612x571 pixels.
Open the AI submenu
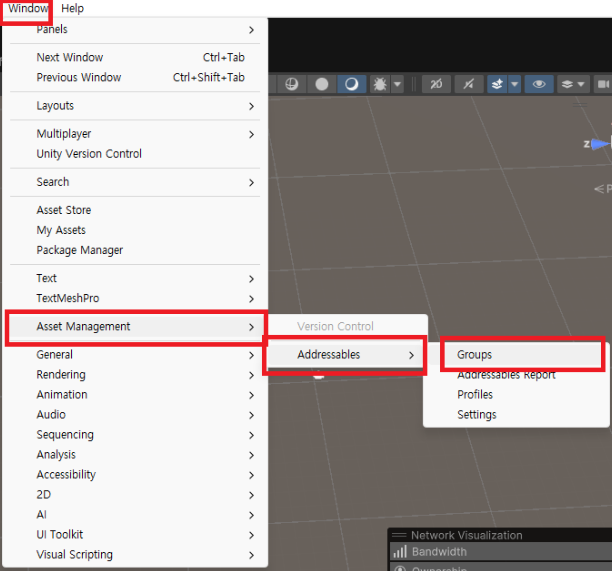point(135,515)
